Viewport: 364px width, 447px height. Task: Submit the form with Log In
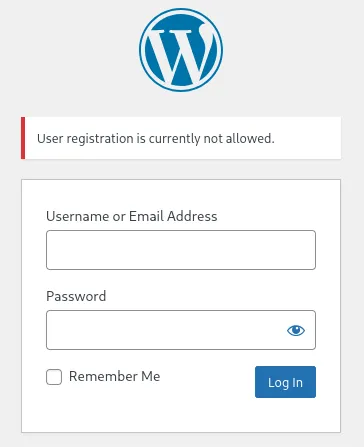(285, 382)
